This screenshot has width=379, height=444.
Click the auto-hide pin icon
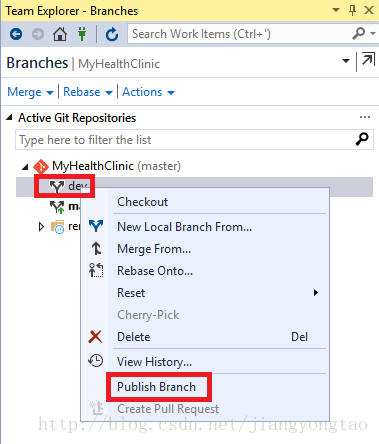(x=352, y=10)
